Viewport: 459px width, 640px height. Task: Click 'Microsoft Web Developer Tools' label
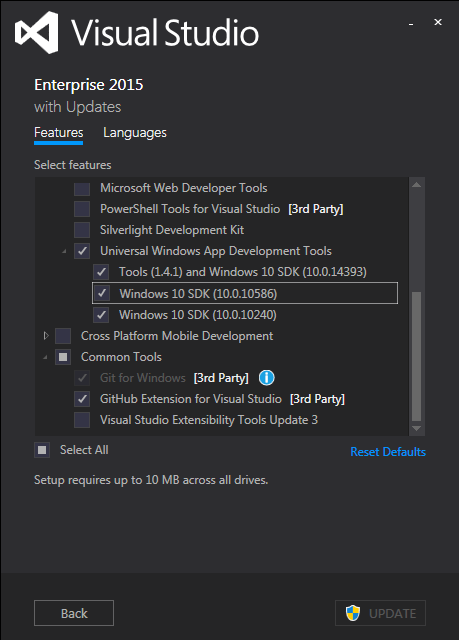point(184,188)
